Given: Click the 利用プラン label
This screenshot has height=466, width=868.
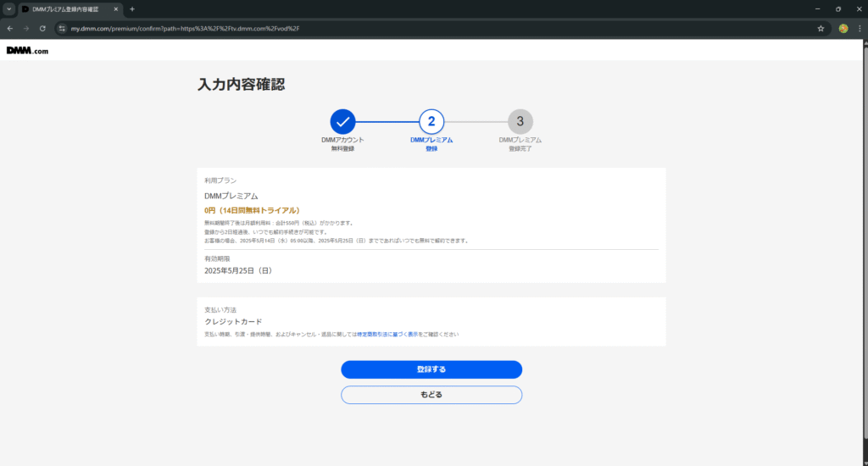Looking at the screenshot, I should (220, 180).
